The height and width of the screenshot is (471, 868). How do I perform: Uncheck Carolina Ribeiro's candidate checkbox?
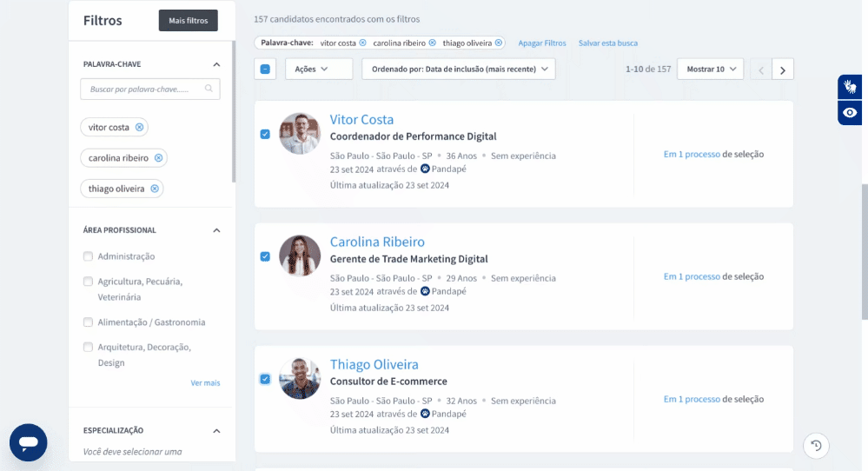[265, 256]
